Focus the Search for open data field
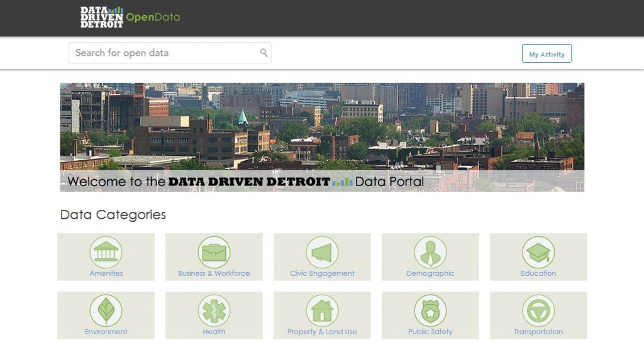This screenshot has width=644, height=345. [x=170, y=53]
